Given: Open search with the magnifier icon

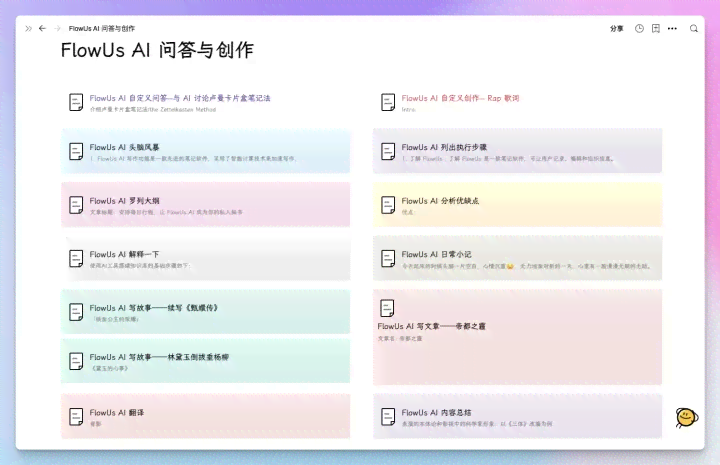Looking at the screenshot, I should [x=694, y=28].
